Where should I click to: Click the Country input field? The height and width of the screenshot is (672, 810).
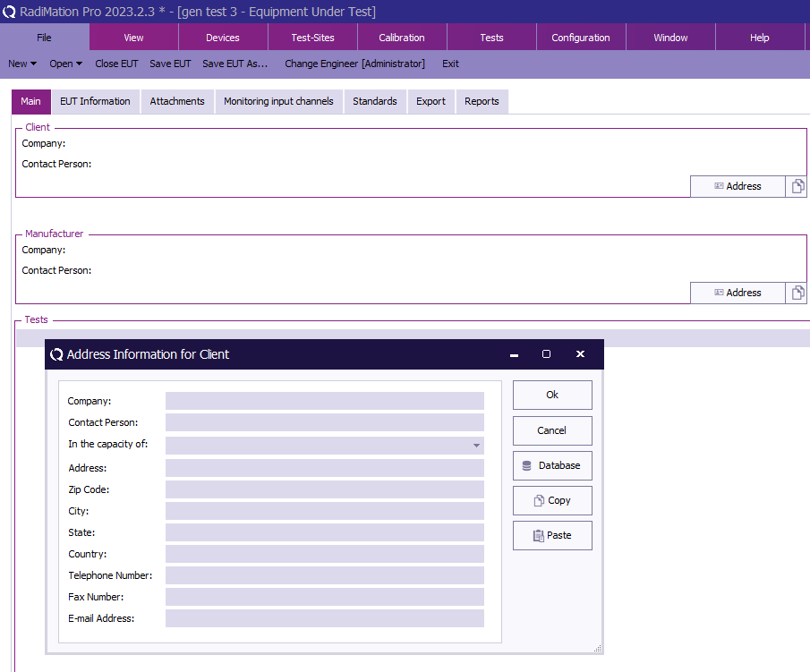pos(324,554)
